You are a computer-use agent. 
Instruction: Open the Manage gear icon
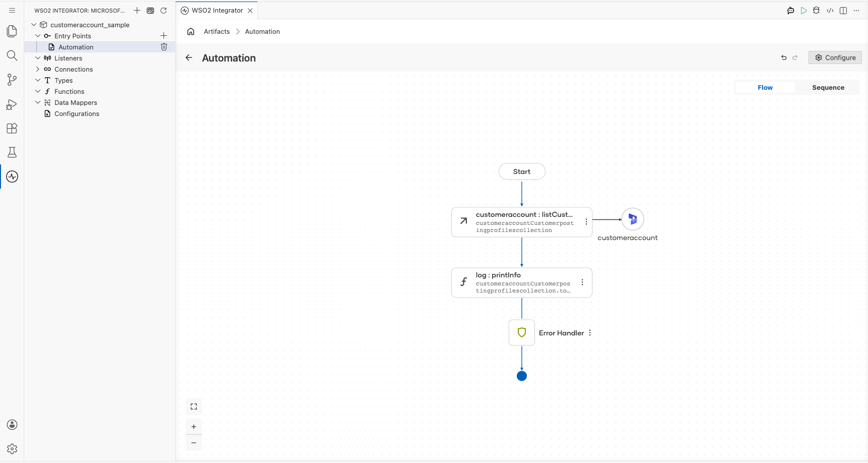pos(12,449)
